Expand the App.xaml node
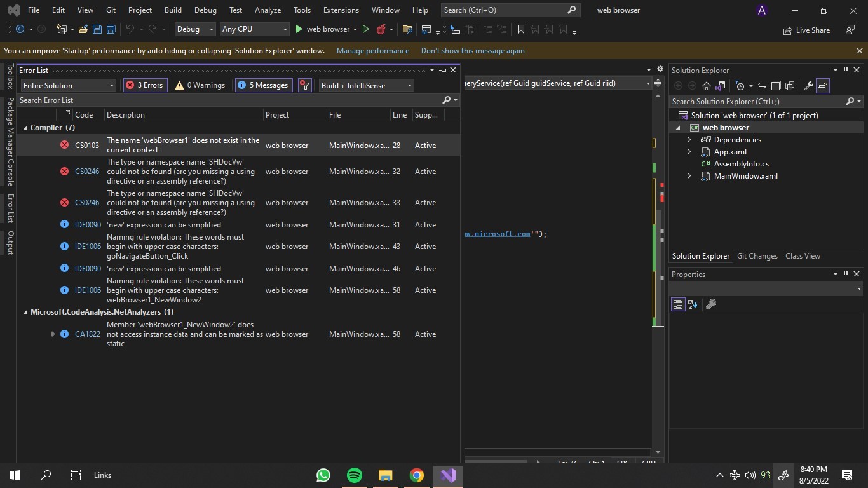868x488 pixels. click(689, 152)
